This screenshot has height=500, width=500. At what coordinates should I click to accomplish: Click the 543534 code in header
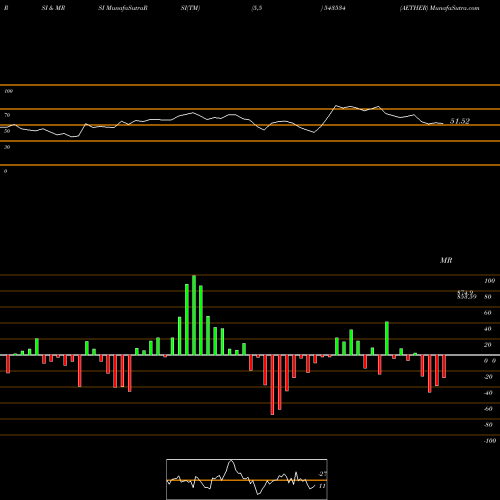coord(334,8)
